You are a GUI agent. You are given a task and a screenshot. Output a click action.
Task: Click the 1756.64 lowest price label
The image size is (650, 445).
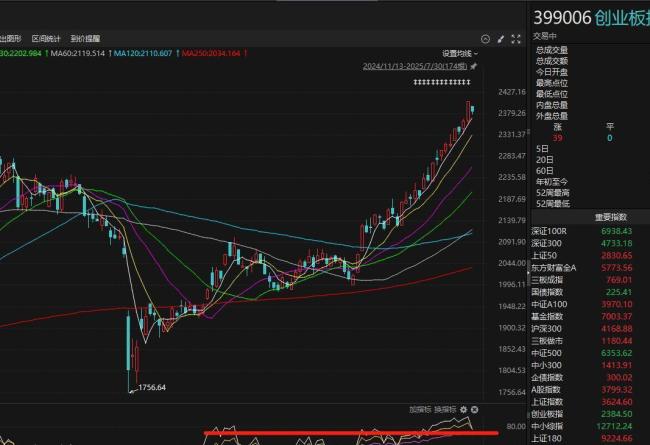[x=152, y=387]
